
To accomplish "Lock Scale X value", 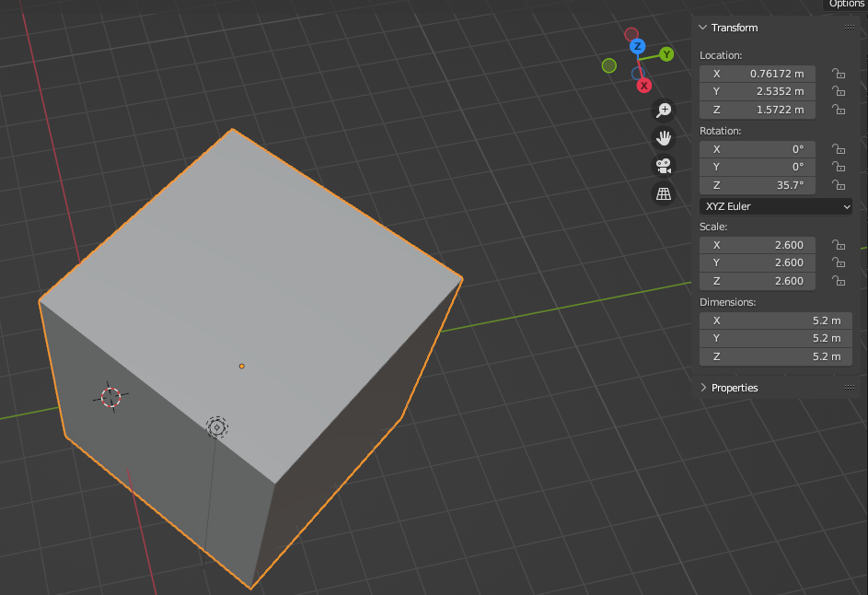I will coord(839,245).
